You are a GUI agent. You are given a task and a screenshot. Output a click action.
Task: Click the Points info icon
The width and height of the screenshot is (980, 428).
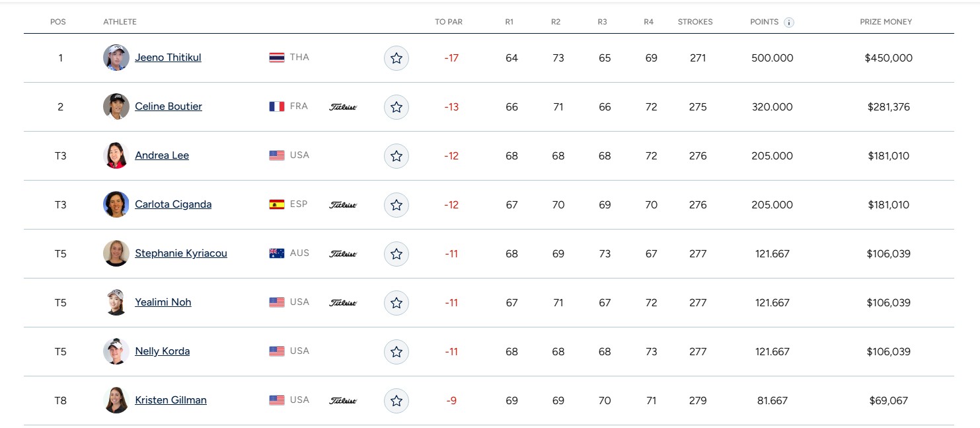(789, 22)
